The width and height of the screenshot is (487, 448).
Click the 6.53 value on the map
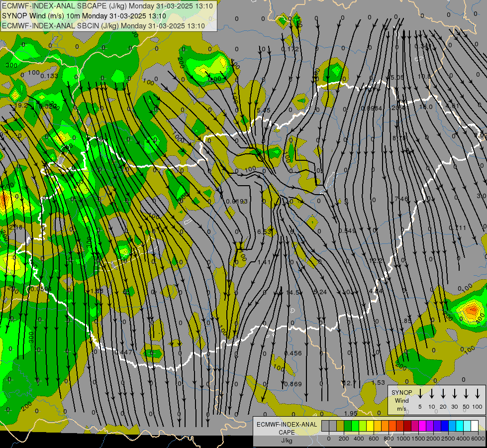click(264, 231)
